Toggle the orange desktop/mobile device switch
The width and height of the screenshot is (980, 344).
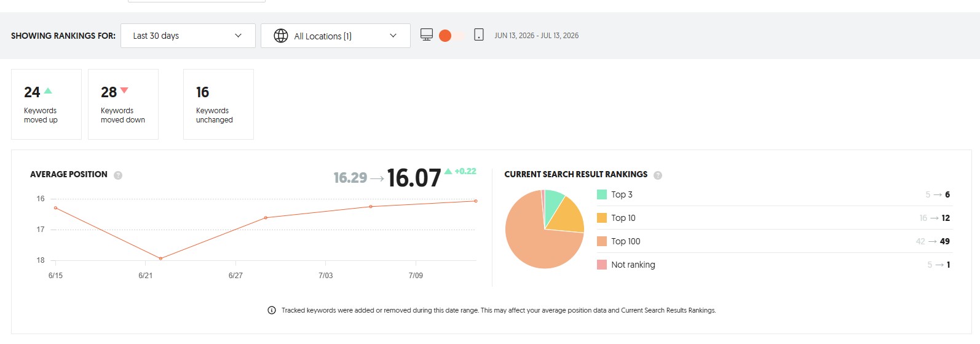(452, 36)
